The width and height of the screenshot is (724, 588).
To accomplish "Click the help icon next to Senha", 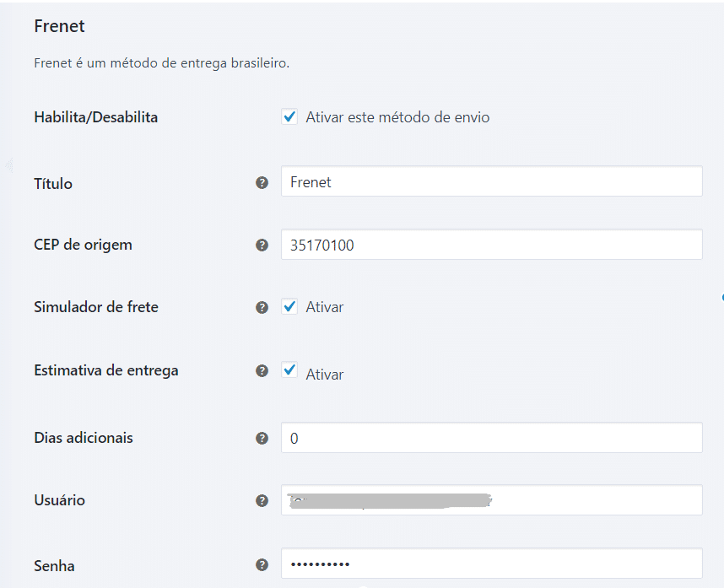I will click(x=262, y=565).
